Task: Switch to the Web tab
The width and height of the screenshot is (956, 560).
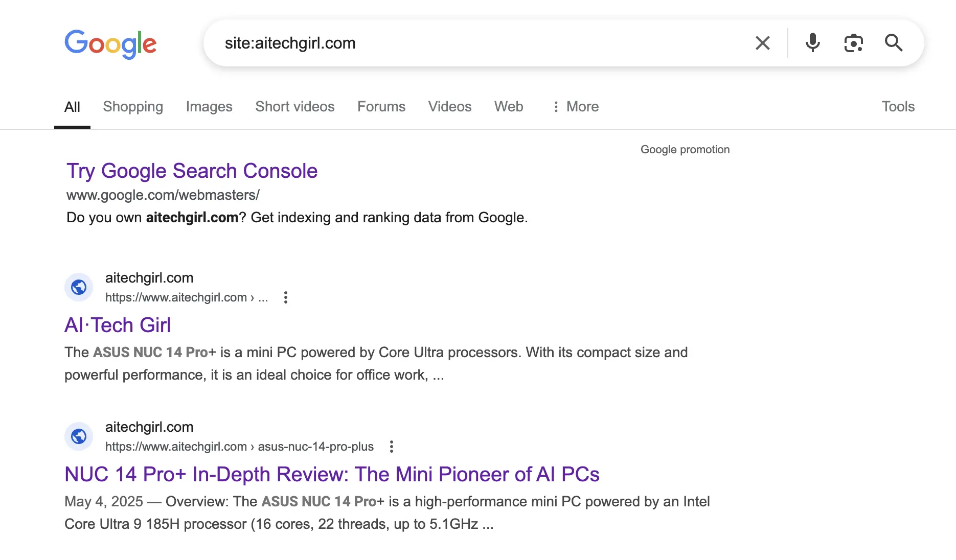Action: point(509,107)
